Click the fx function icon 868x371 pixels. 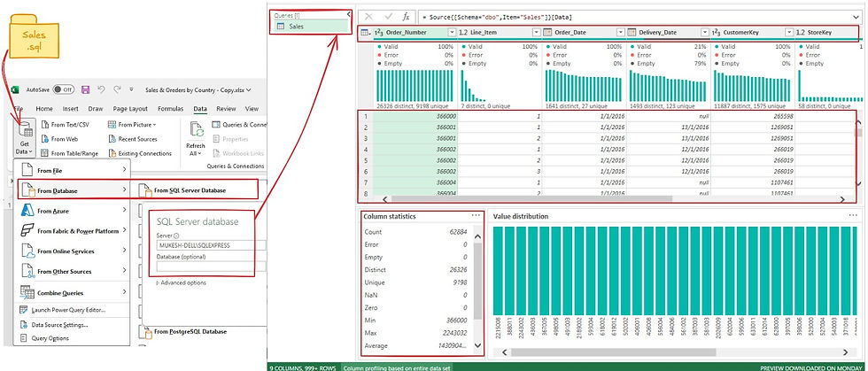click(x=406, y=17)
